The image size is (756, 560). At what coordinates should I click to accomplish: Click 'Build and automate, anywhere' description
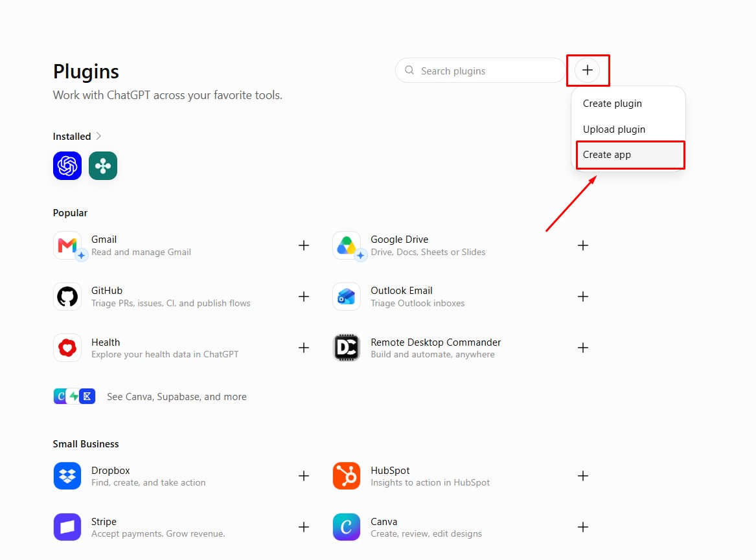point(433,354)
